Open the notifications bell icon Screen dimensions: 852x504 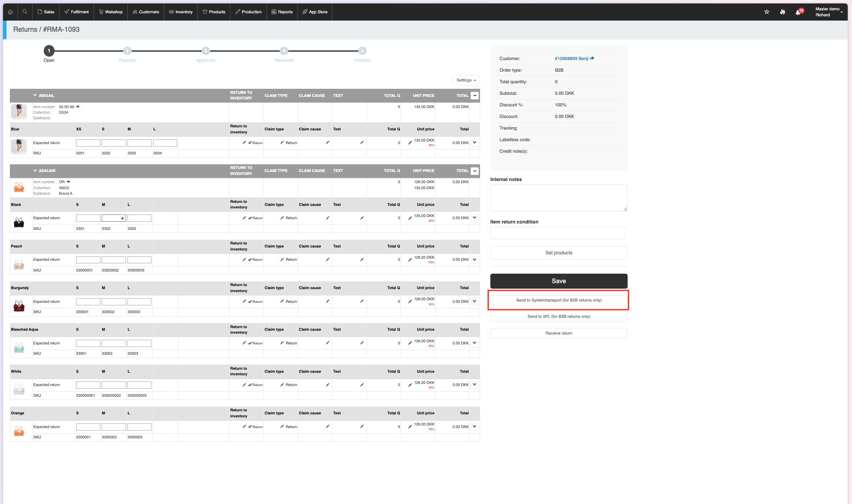tap(798, 12)
